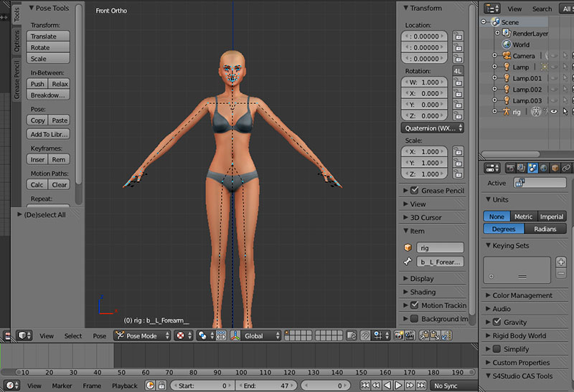Enable the Simplify checkbox

click(497, 349)
